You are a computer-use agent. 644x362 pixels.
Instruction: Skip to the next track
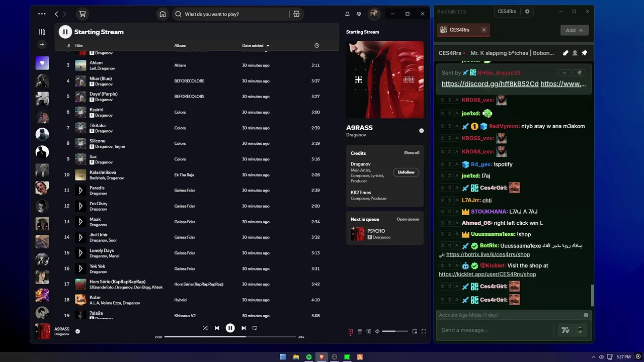pyautogui.click(x=244, y=328)
